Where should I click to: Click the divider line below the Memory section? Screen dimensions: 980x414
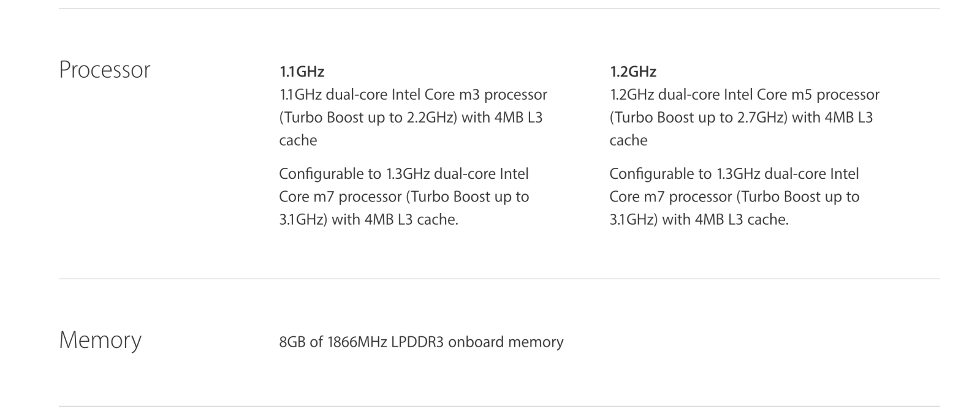tap(499, 406)
